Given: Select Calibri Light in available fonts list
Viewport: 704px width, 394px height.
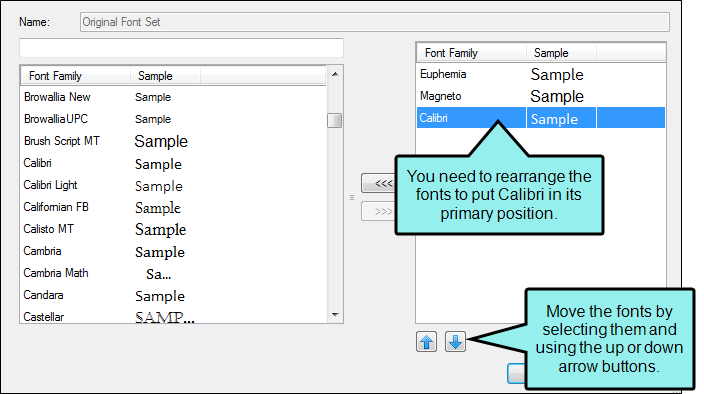Looking at the screenshot, I should click(173, 185).
